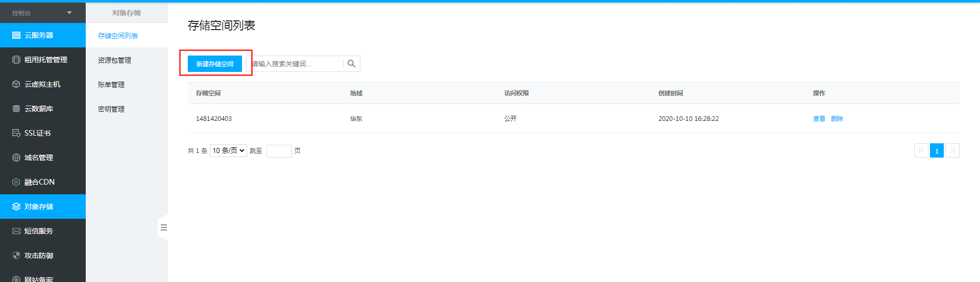This screenshot has height=282, width=980.
Task: Collapse the secondary sidebar panel handle
Action: tap(163, 227)
